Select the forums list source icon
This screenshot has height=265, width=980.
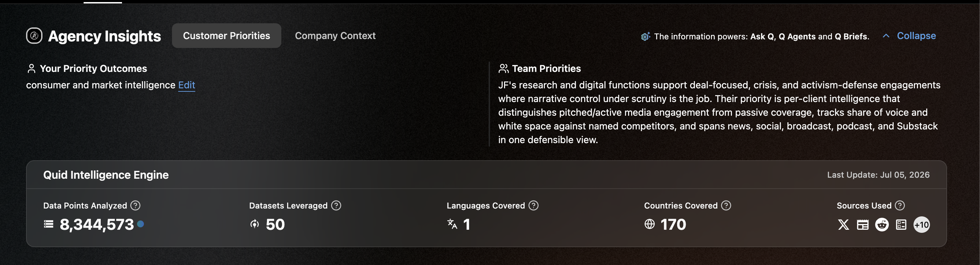click(x=901, y=225)
